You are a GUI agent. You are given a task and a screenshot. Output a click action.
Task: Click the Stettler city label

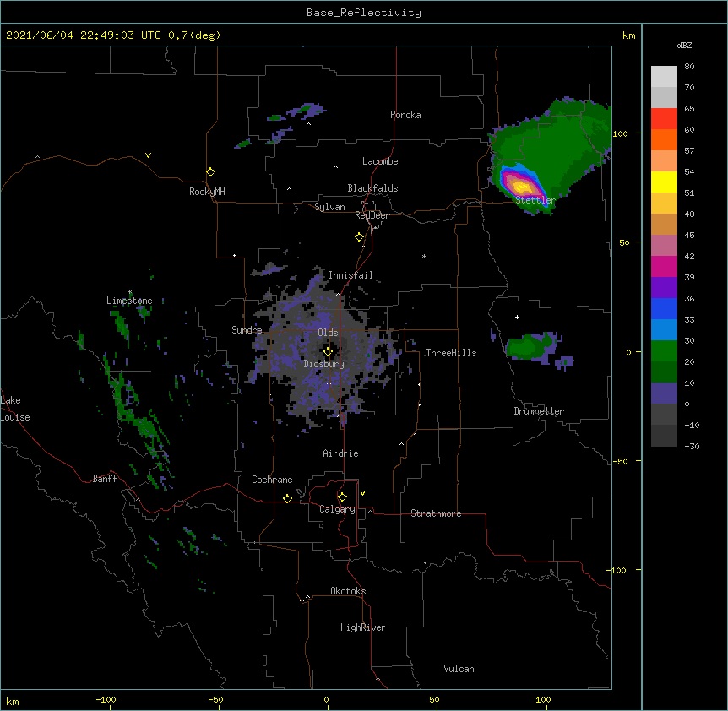[535, 200]
